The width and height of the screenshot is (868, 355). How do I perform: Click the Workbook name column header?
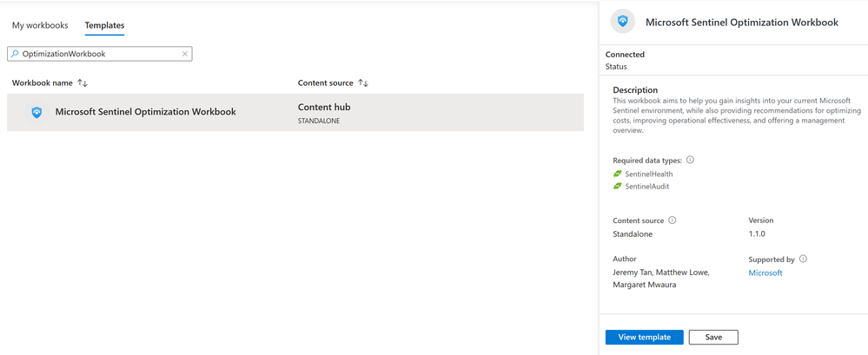point(42,83)
